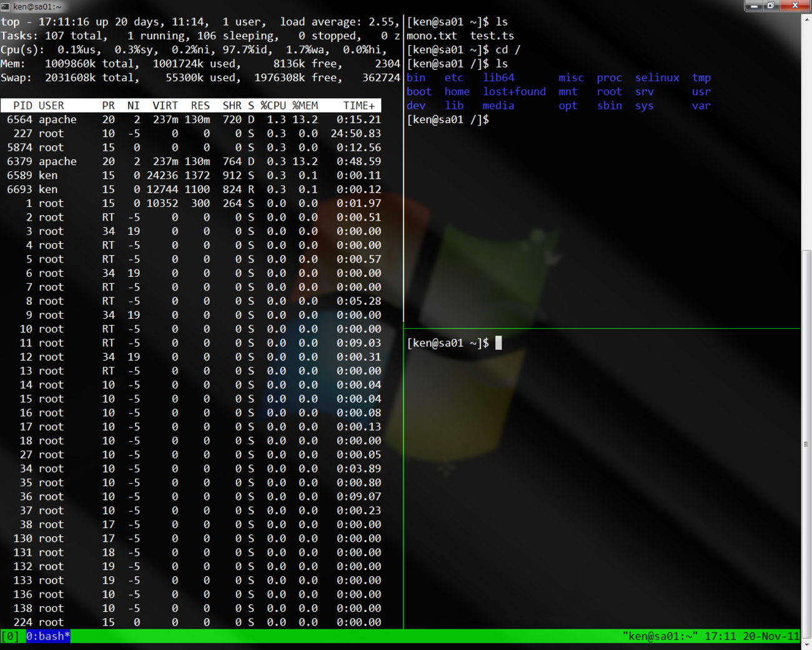
Task: Click the bin directory name
Action: pyautogui.click(x=416, y=77)
